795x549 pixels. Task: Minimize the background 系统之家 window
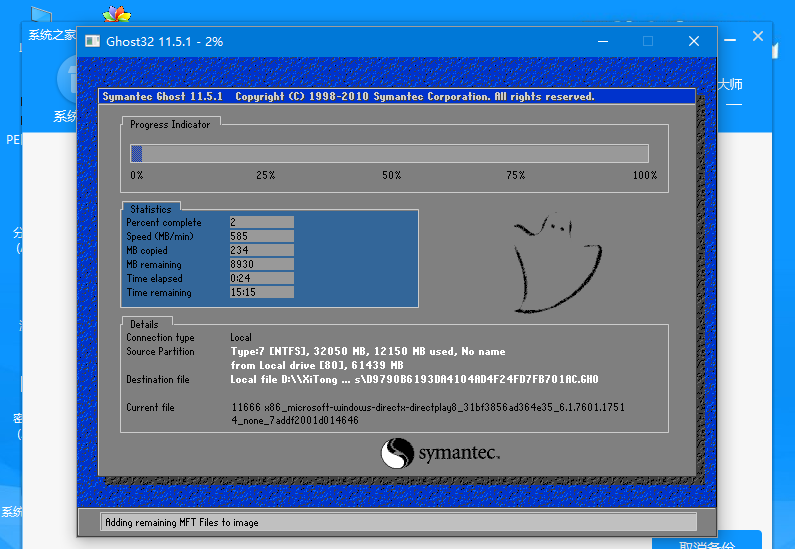(729, 37)
